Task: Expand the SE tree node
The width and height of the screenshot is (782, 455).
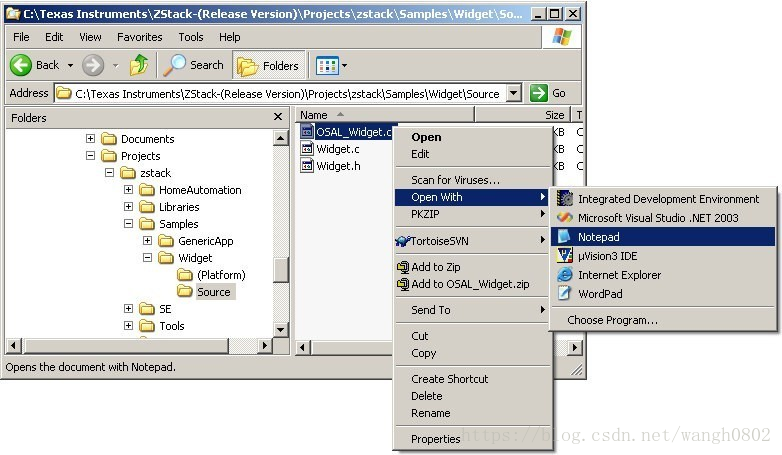Action: click(x=128, y=308)
